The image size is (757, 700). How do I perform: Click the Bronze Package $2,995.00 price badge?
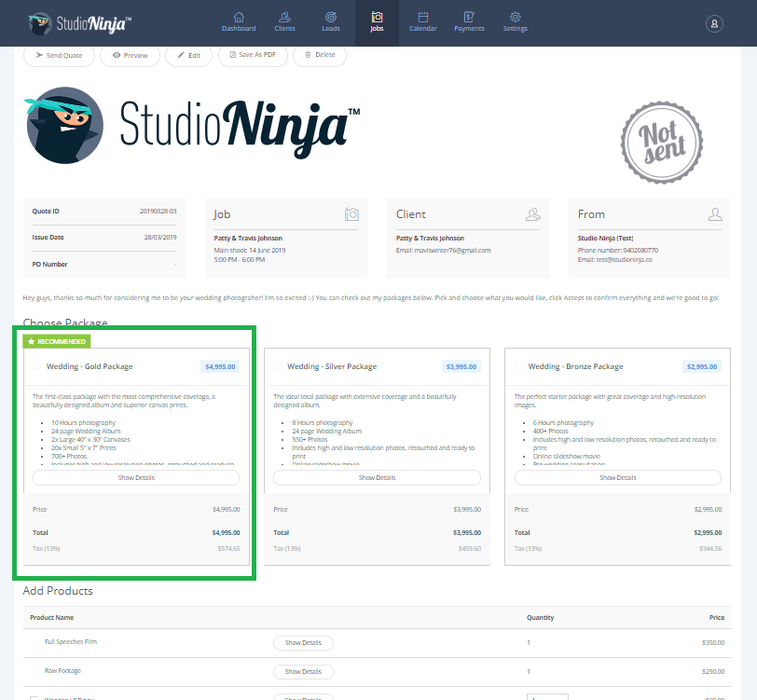click(702, 367)
